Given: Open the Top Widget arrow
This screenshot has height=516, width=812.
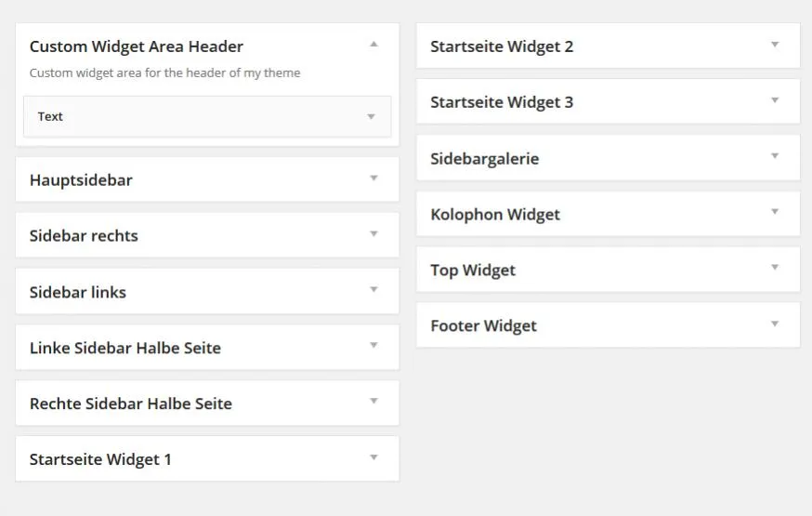Looking at the screenshot, I should (x=775, y=268).
